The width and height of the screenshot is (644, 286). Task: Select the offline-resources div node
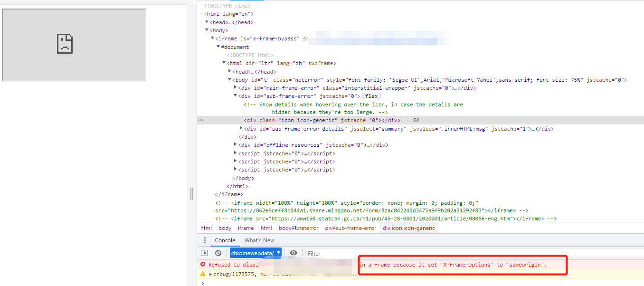point(280,145)
